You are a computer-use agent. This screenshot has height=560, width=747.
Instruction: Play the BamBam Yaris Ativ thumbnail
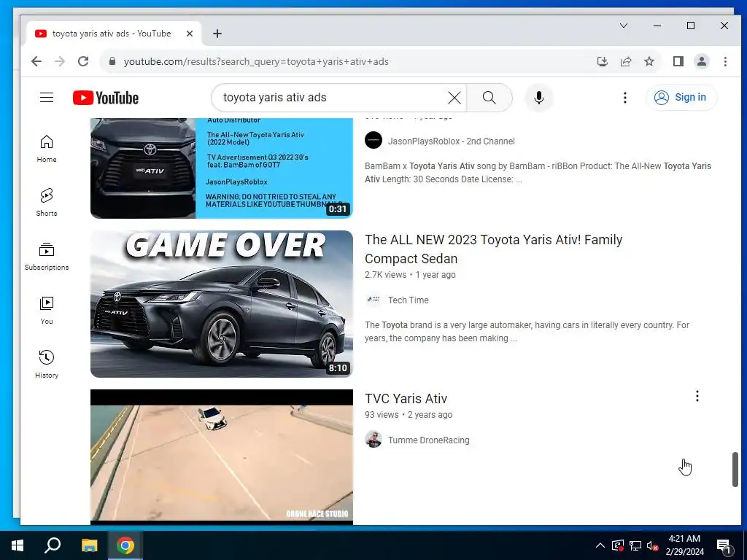(222, 168)
